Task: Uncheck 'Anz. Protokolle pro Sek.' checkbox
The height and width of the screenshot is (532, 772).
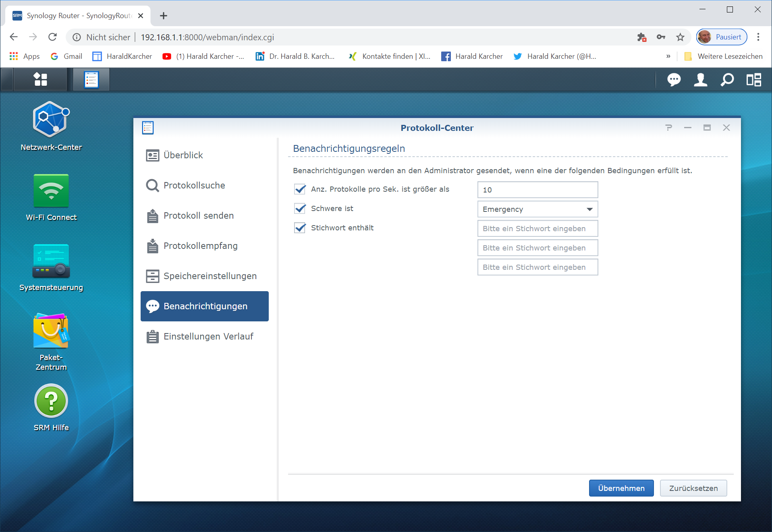Action: [300, 189]
